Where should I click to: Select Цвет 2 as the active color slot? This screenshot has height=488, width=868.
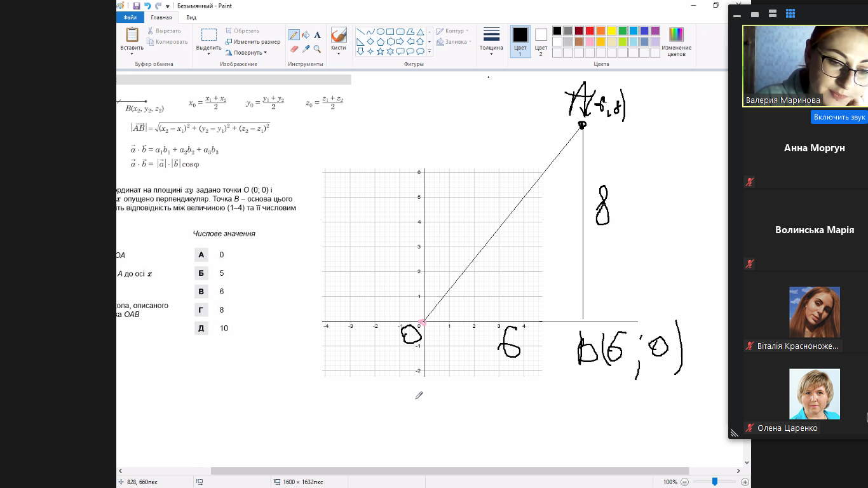[x=541, y=42]
